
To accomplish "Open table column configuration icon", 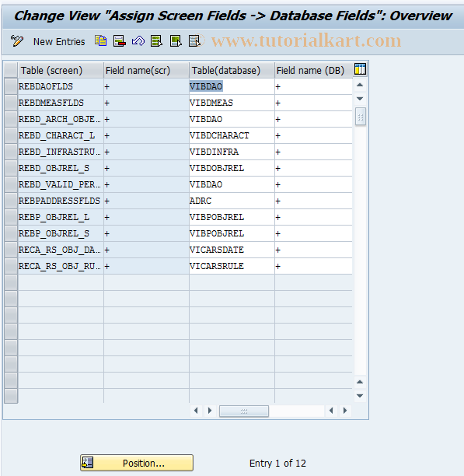I will [361, 69].
